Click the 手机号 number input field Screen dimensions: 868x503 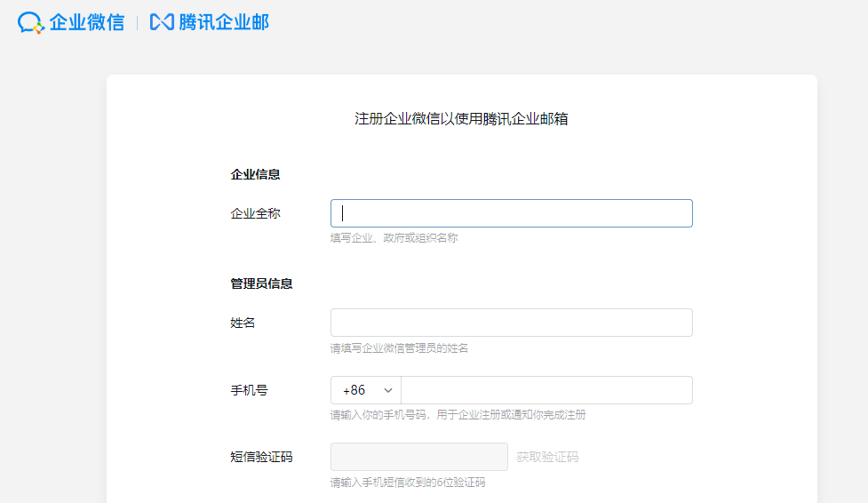point(547,390)
